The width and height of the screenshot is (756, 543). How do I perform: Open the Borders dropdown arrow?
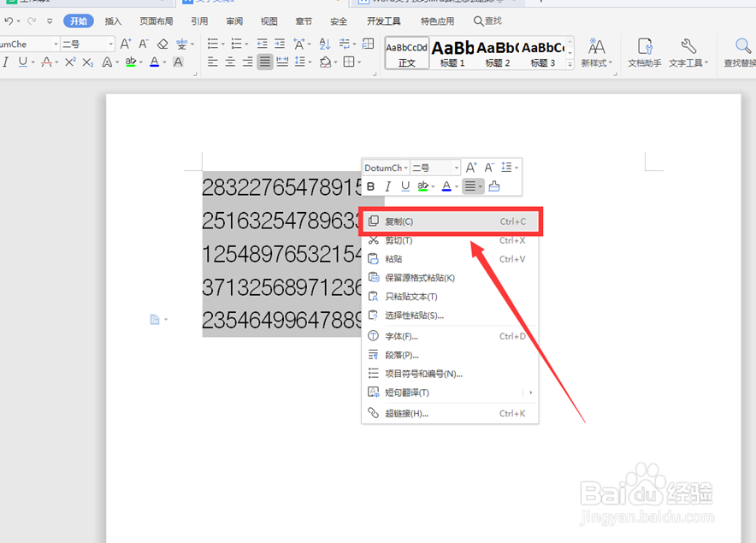click(x=359, y=62)
